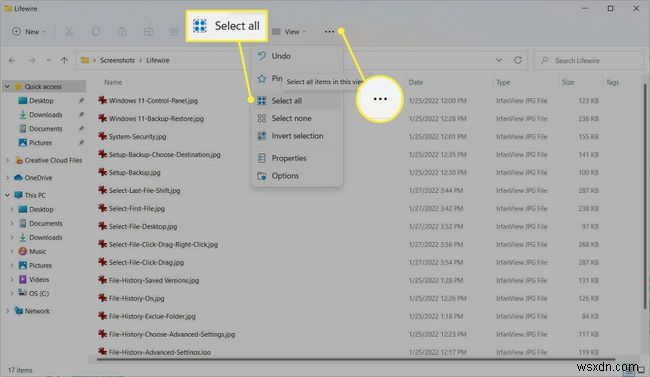Click the Undo arrow icon in menu
The width and height of the screenshot is (650, 377).
(x=262, y=56)
